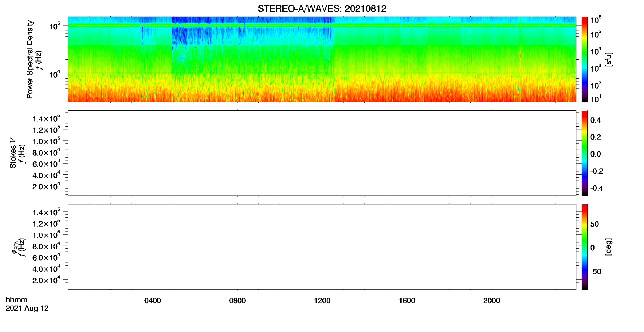Click the 1600 time tick label
This screenshot has height=332, width=644.
(x=407, y=301)
